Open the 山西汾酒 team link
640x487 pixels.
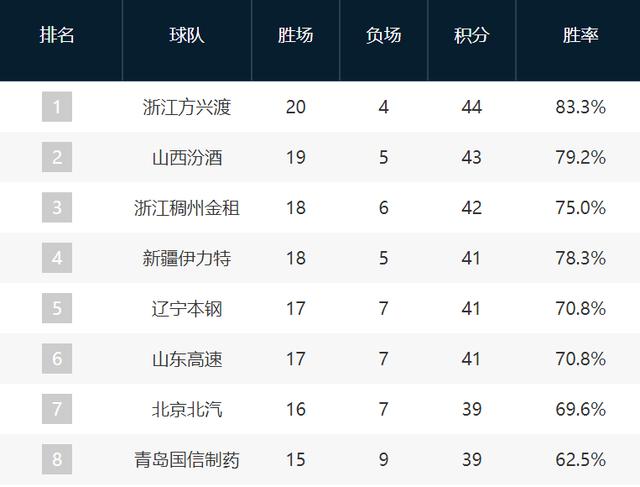tap(187, 157)
